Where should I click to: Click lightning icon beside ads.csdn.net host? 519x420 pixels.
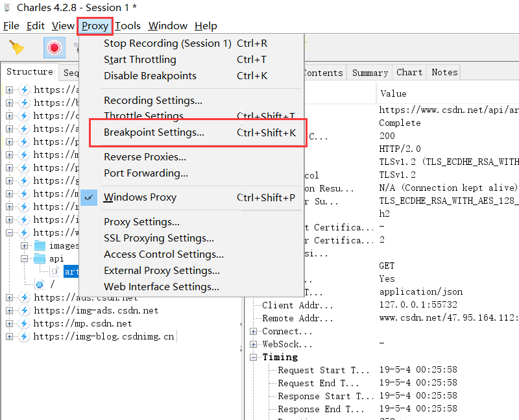(24, 297)
